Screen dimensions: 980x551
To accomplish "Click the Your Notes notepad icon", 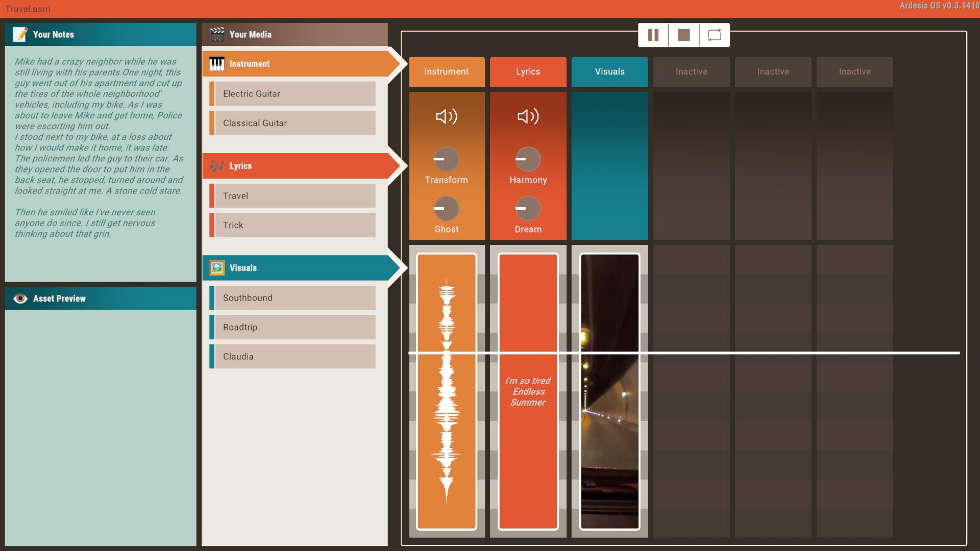I will point(20,34).
